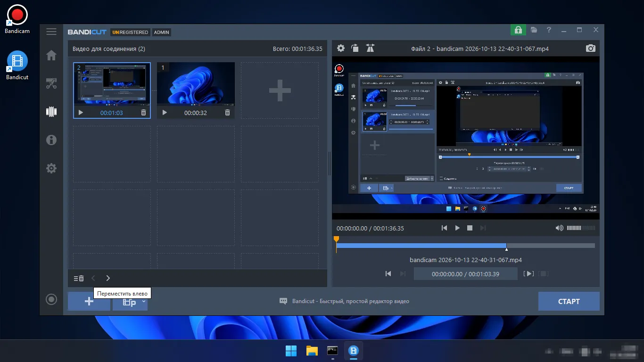Move selected clip right with arrow
The image size is (644, 362).
(108, 278)
